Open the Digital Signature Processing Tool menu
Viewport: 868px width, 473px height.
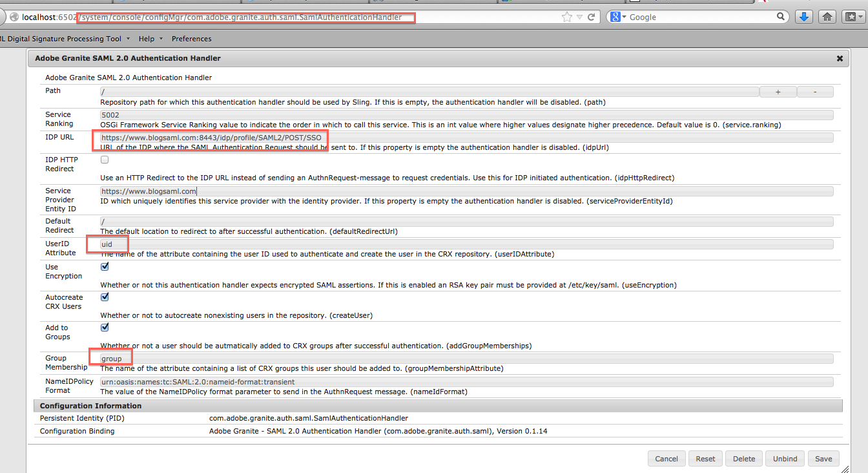coord(65,39)
